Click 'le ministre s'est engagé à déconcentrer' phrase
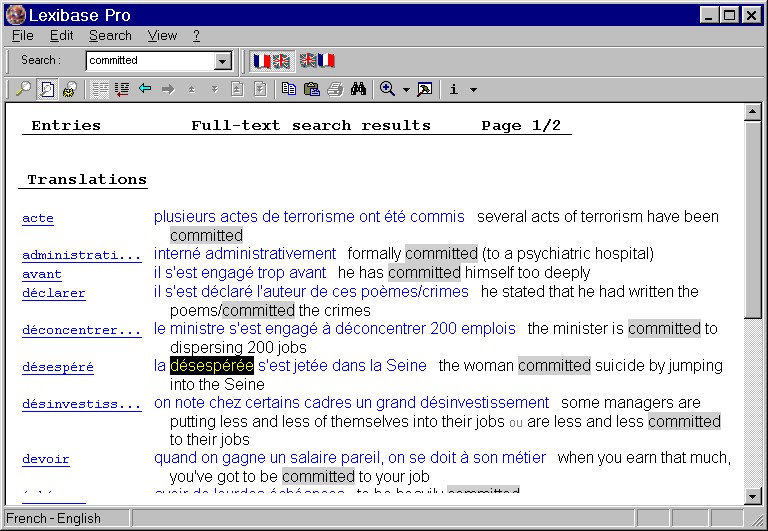The width and height of the screenshot is (768, 531). pyautogui.click(x=291, y=328)
